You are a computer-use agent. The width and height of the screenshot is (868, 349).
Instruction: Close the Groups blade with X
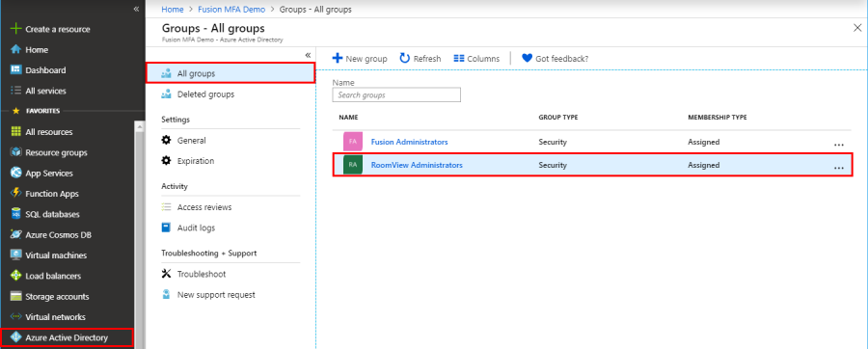(x=857, y=28)
